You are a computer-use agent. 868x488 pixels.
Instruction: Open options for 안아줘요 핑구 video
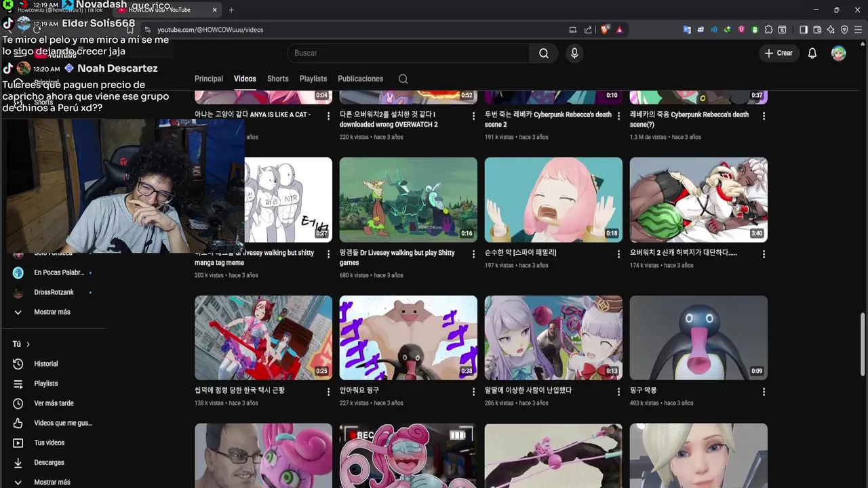tap(473, 392)
